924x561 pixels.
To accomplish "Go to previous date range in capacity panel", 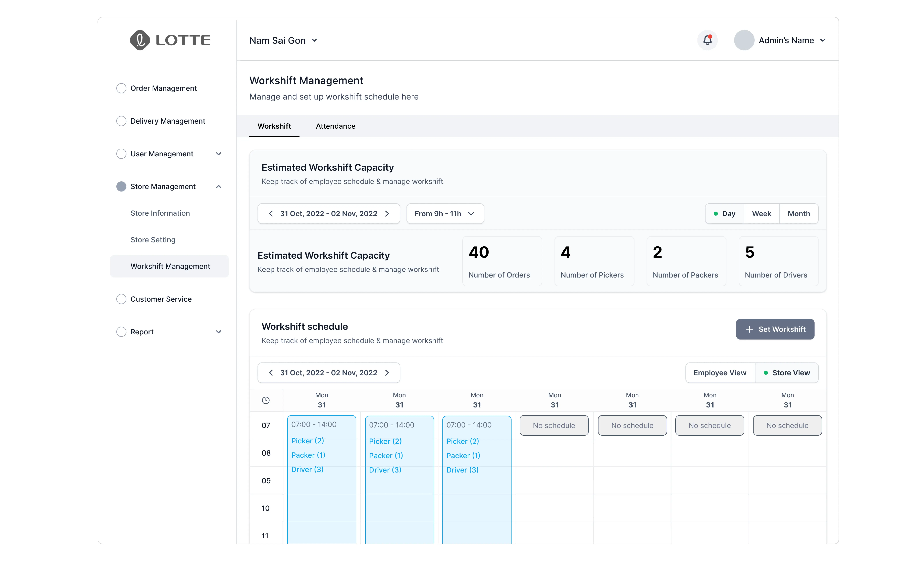I will pyautogui.click(x=271, y=214).
